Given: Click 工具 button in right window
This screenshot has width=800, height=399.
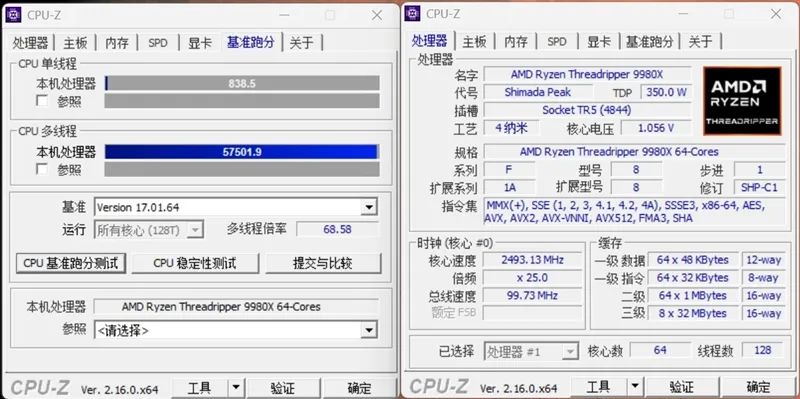Looking at the screenshot, I should click(x=598, y=386).
